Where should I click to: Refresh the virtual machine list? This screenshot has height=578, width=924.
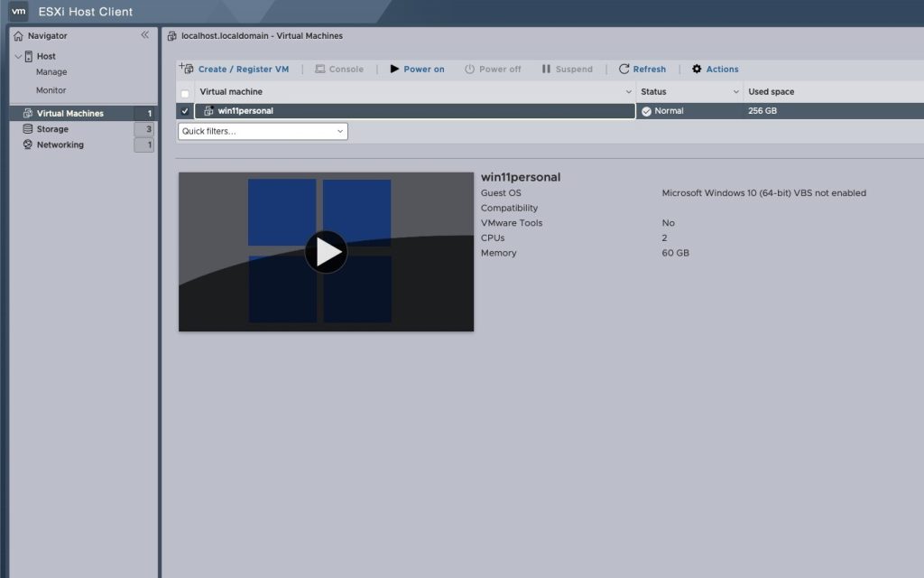click(x=650, y=69)
